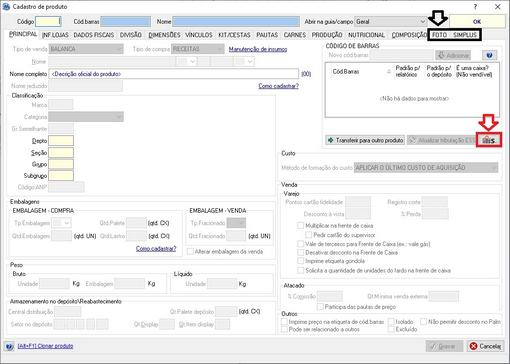Switch to the FOTO tab
The image size is (510, 364).
pos(439,35)
